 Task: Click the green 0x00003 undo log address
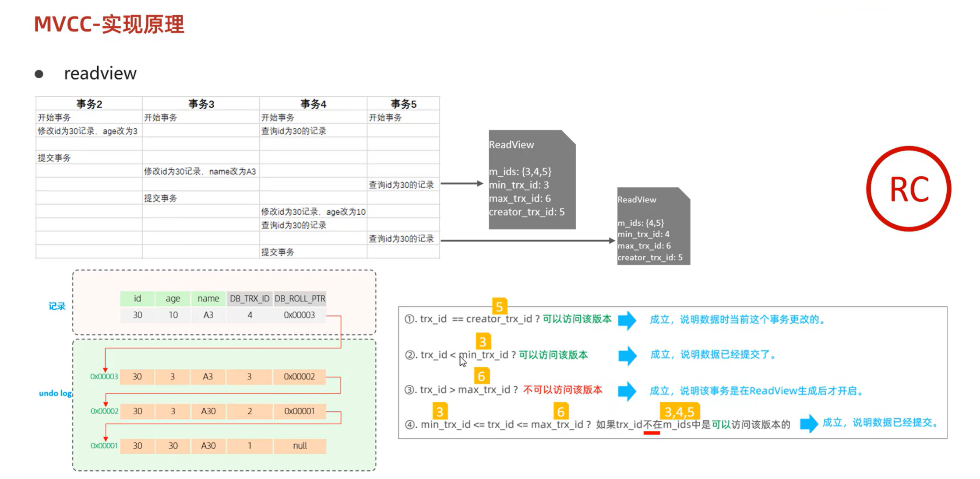click(104, 376)
